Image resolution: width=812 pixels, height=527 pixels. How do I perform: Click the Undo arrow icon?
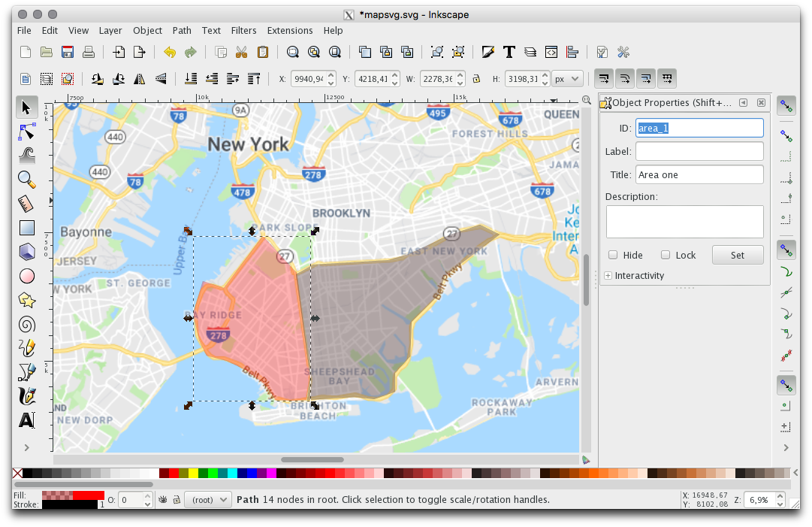(x=170, y=52)
